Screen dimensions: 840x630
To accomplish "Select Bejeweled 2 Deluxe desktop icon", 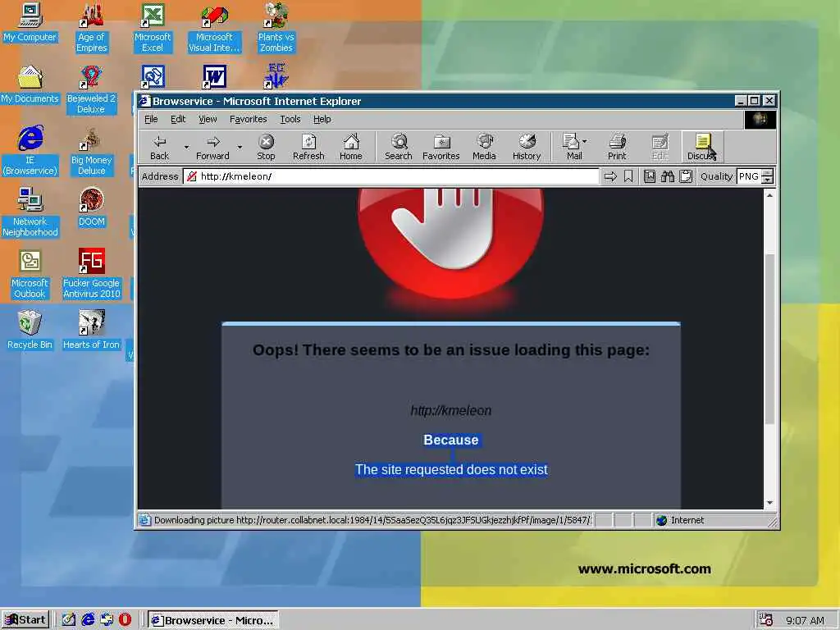I will click(91, 90).
